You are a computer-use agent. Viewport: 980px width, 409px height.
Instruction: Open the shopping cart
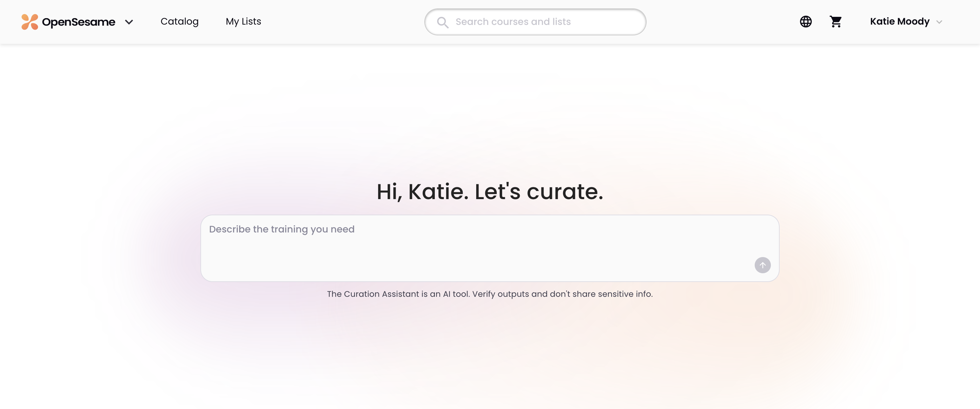(836, 22)
